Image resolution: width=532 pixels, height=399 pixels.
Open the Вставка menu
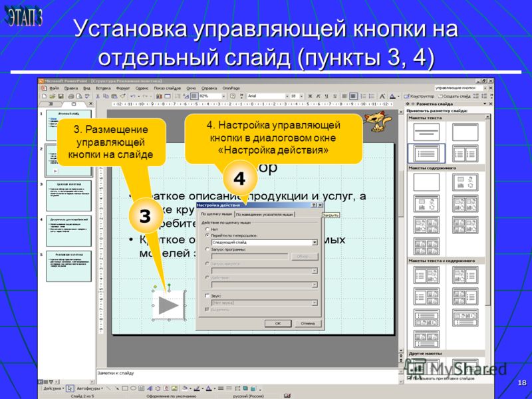[x=103, y=88]
